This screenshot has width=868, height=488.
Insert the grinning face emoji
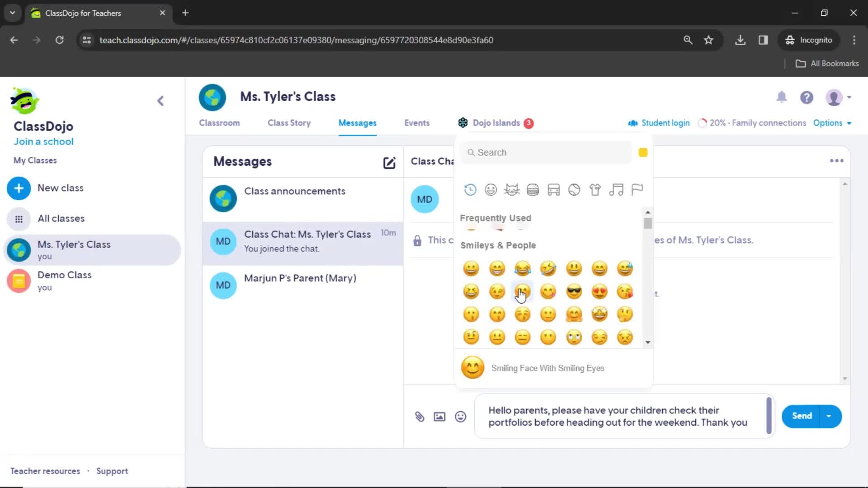(x=471, y=268)
